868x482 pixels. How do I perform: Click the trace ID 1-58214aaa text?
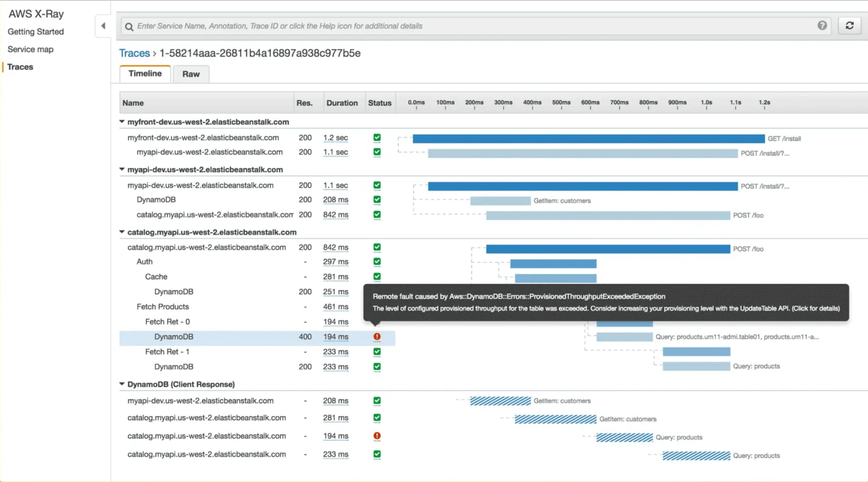[260, 53]
